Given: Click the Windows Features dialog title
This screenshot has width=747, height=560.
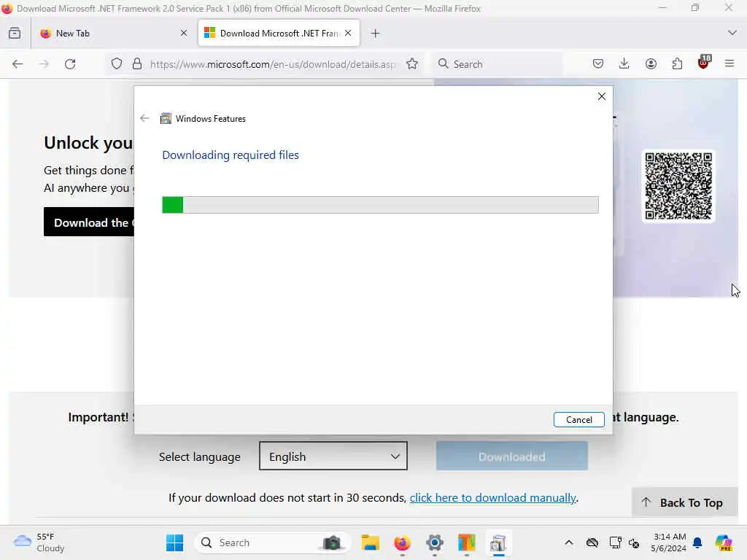Looking at the screenshot, I should (211, 119).
